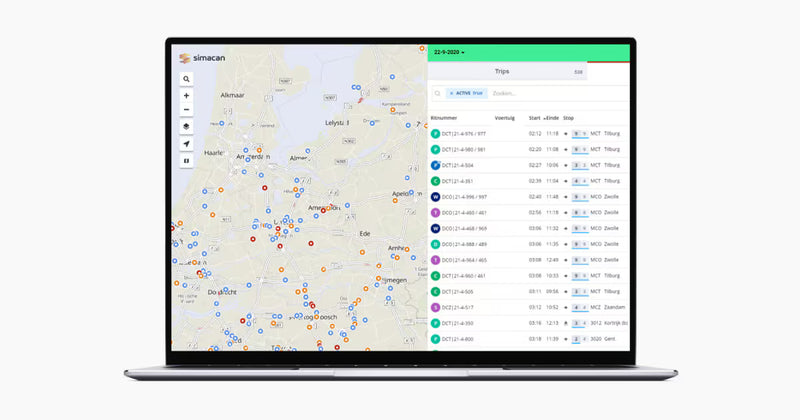Sort by the Einde column header
The image size is (800, 420).
click(x=552, y=118)
